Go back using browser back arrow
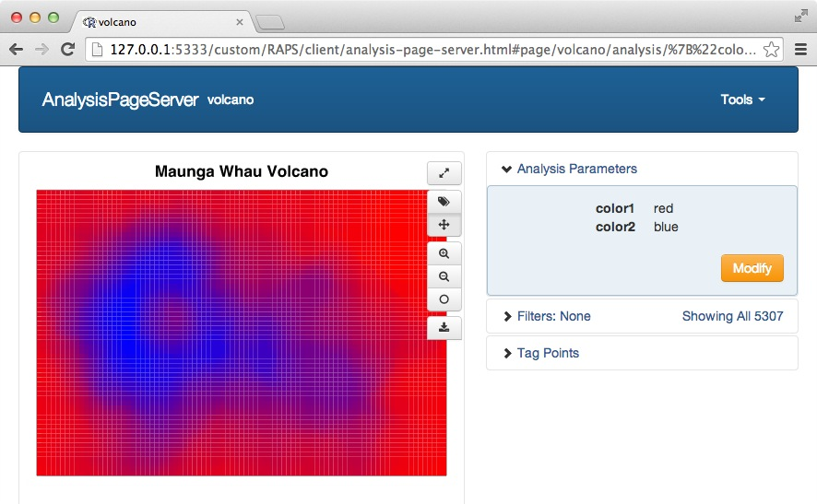This screenshot has height=504, width=817. (x=16, y=50)
